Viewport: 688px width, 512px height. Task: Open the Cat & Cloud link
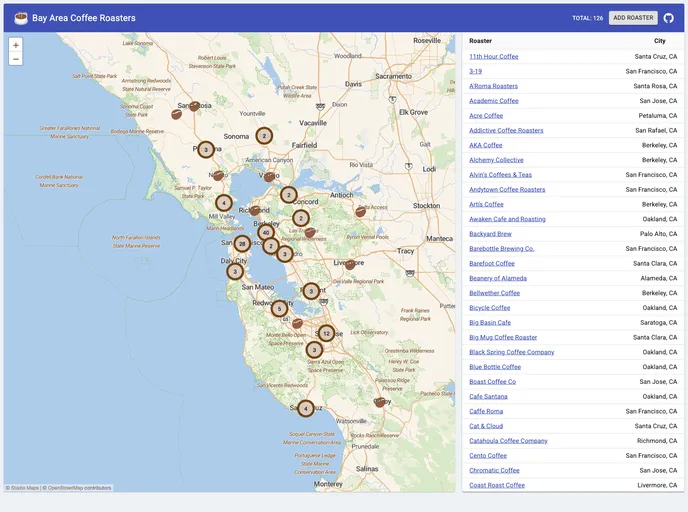tap(486, 426)
